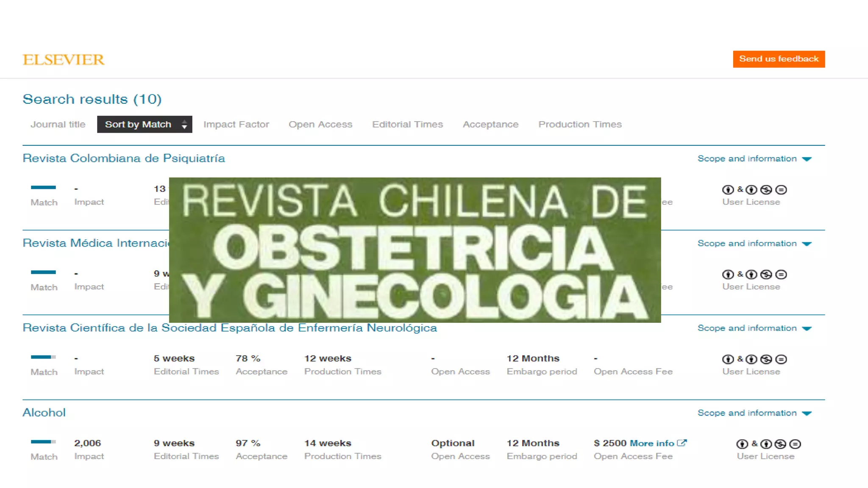
Task: Click first license icon in Alcohol row
Action: point(742,444)
